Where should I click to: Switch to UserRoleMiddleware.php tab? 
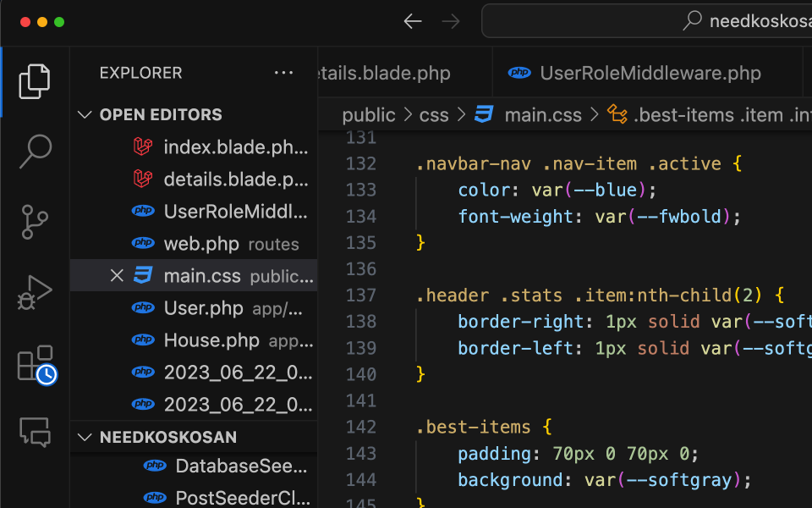click(650, 74)
